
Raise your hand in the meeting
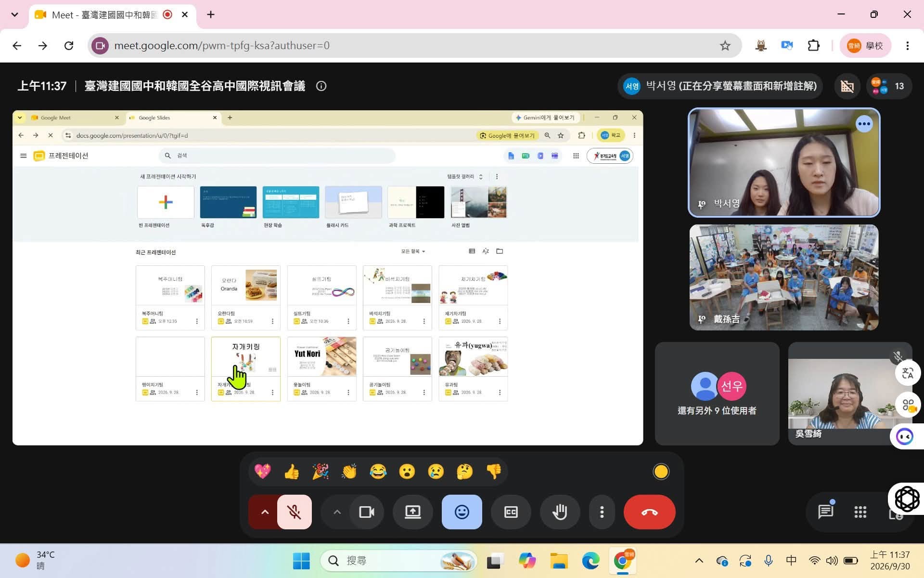click(x=560, y=512)
